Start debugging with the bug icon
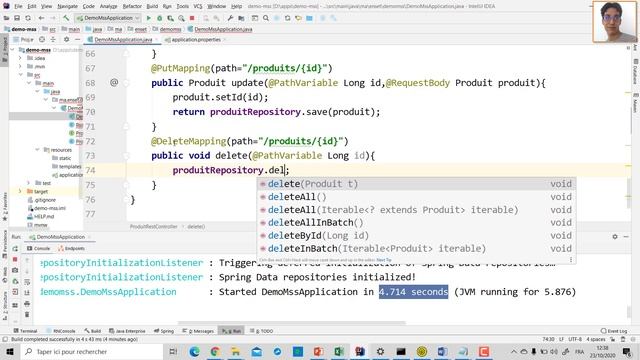Image resolution: width=640 pixels, height=360 pixels. (x=160, y=18)
